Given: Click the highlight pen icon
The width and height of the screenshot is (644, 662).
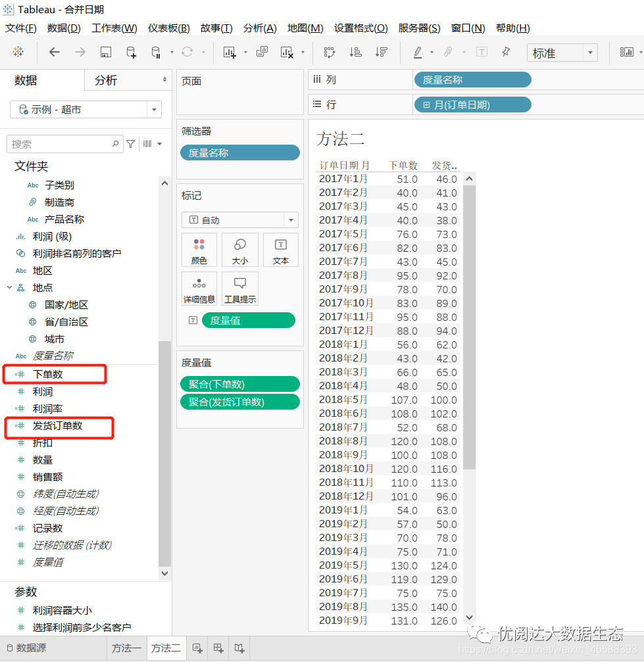Looking at the screenshot, I should (x=418, y=53).
